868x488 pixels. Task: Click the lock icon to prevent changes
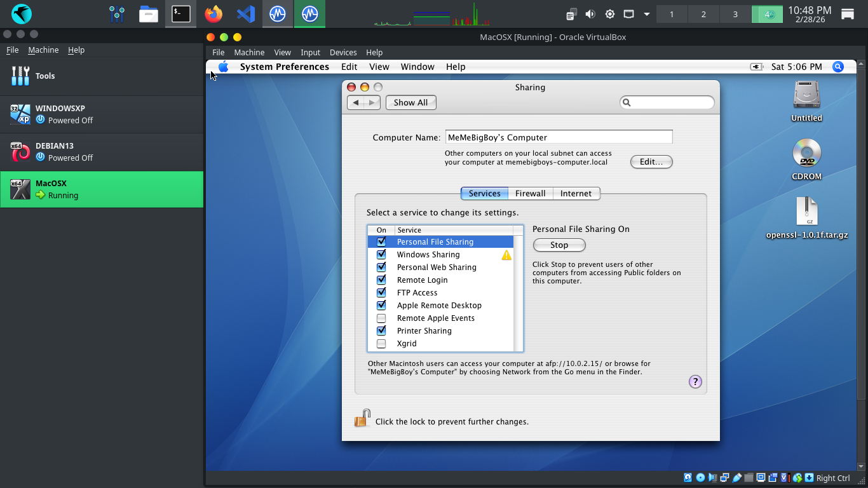362,419
